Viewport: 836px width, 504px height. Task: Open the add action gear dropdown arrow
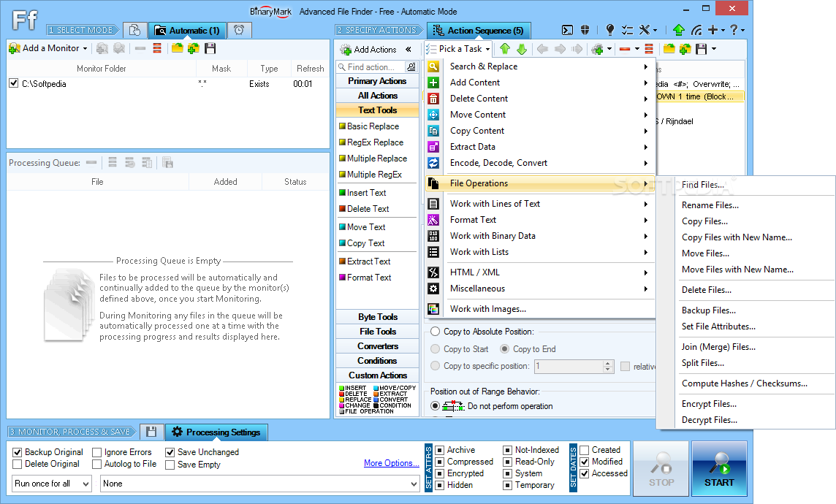(609, 50)
